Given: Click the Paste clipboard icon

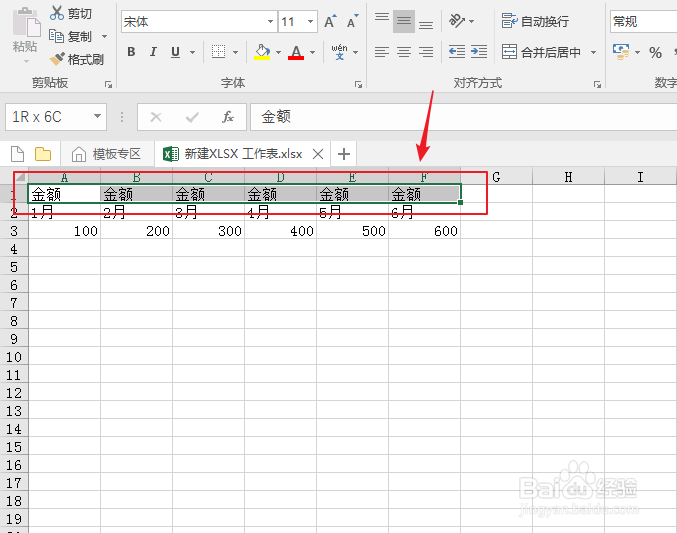Looking at the screenshot, I should pyautogui.click(x=25, y=23).
